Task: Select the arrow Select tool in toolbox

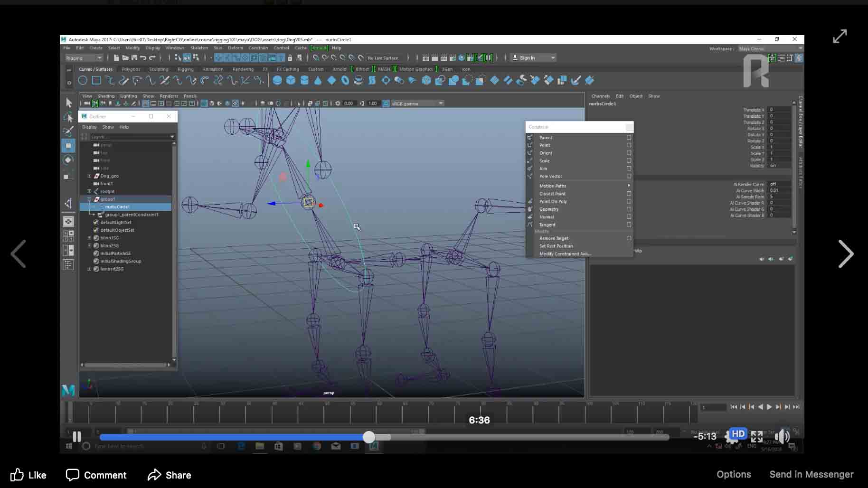Action: coord(69,103)
